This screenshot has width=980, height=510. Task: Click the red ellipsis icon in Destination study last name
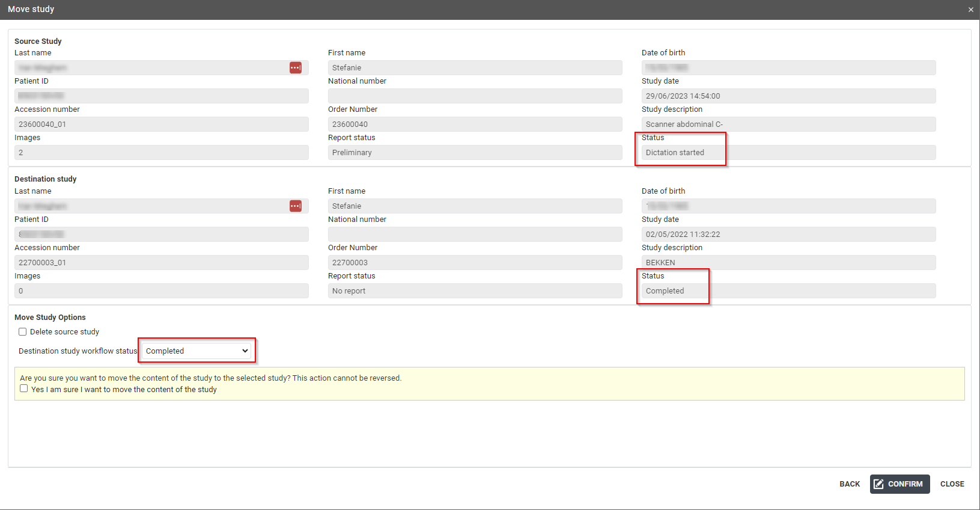point(296,206)
